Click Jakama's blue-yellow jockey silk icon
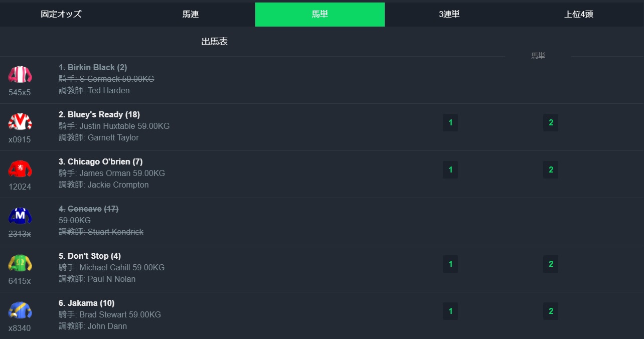 pyautogui.click(x=20, y=310)
